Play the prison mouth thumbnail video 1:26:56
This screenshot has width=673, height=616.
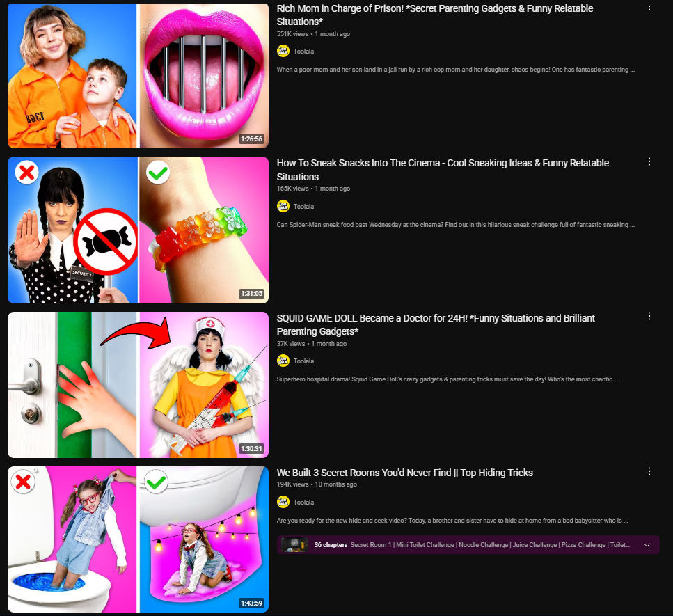click(x=138, y=76)
